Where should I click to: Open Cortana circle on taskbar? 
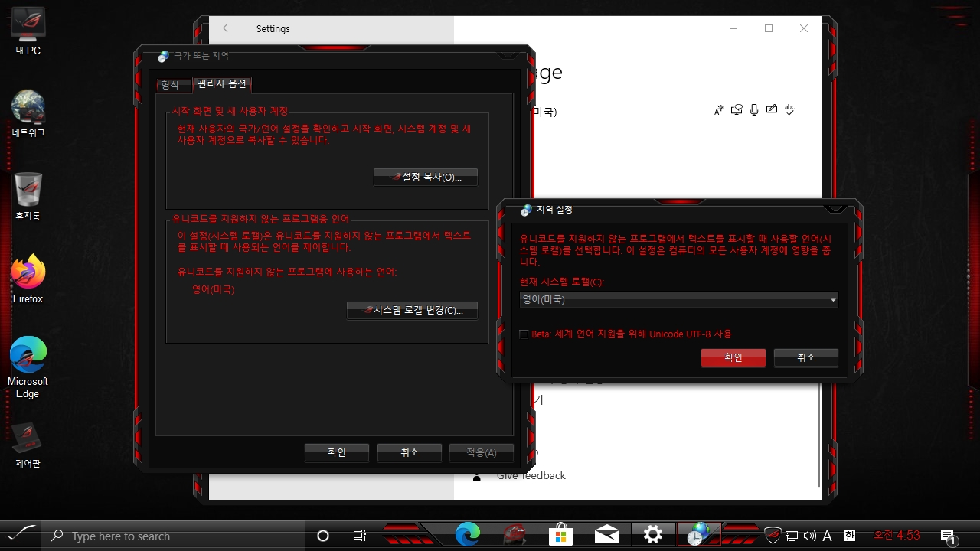click(323, 536)
